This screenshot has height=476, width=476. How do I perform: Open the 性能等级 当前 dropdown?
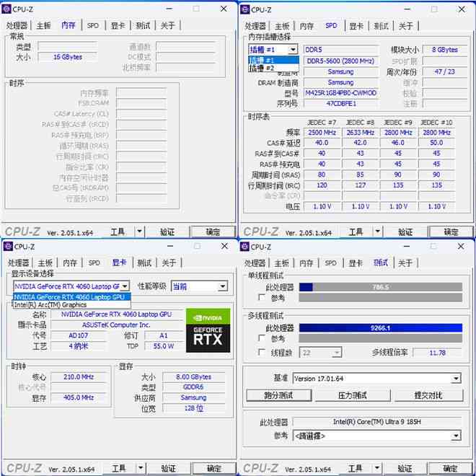199,286
